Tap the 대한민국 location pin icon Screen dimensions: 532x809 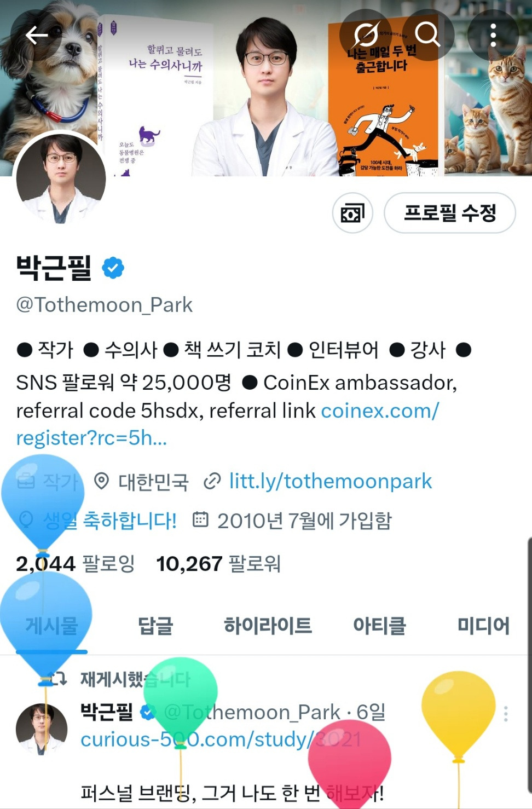click(101, 481)
